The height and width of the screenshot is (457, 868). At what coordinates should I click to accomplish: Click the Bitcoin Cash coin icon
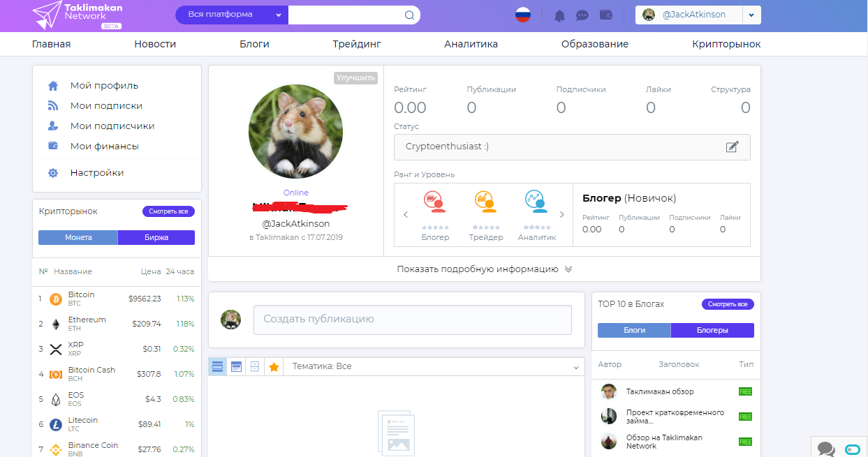point(56,375)
